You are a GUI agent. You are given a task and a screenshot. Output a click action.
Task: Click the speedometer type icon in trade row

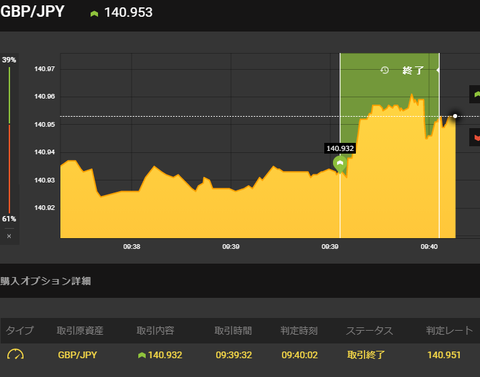15,354
